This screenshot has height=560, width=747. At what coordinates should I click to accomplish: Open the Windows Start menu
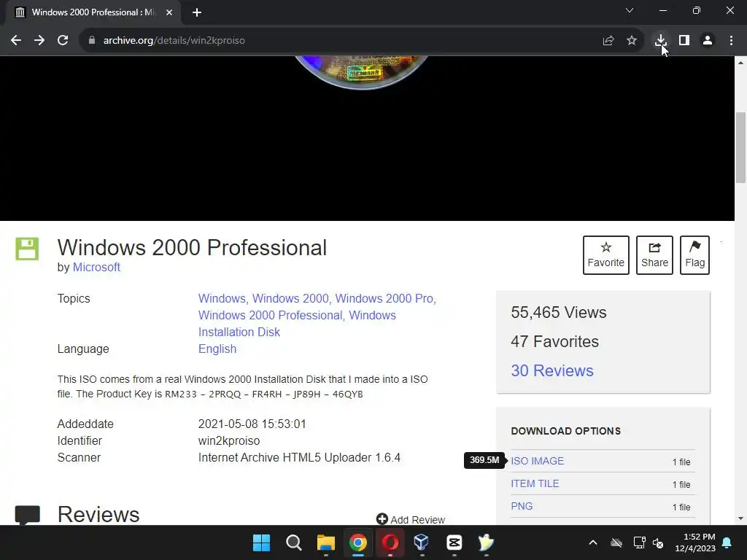261,542
